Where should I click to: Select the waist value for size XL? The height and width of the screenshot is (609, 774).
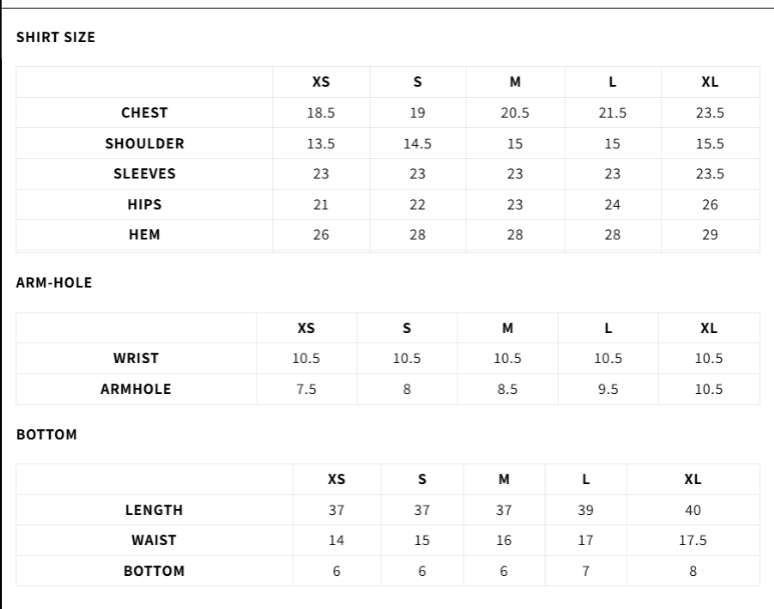click(693, 540)
